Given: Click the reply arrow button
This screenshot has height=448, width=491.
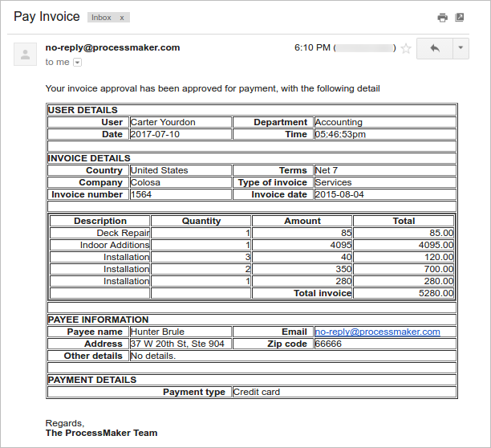Looking at the screenshot, I should pyautogui.click(x=434, y=48).
